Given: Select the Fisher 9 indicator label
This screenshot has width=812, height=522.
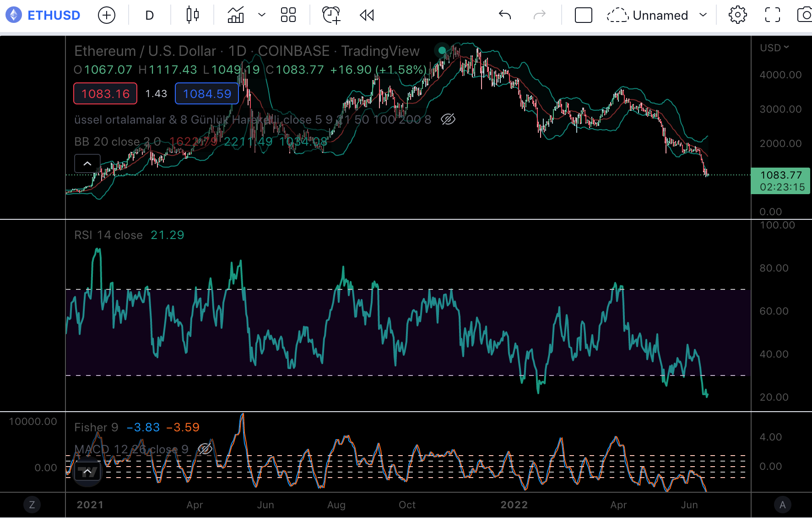Looking at the screenshot, I should (x=96, y=427).
